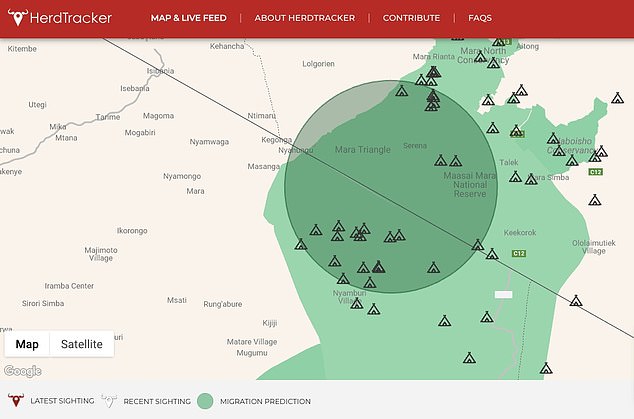Click the Rung'abure place label
Viewport: 634px width, 419px height.
(x=223, y=304)
